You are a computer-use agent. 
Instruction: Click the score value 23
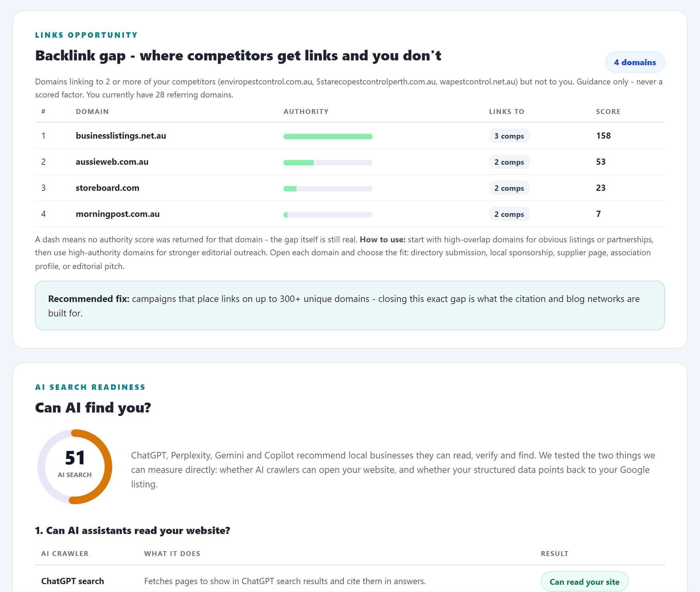pos(600,188)
